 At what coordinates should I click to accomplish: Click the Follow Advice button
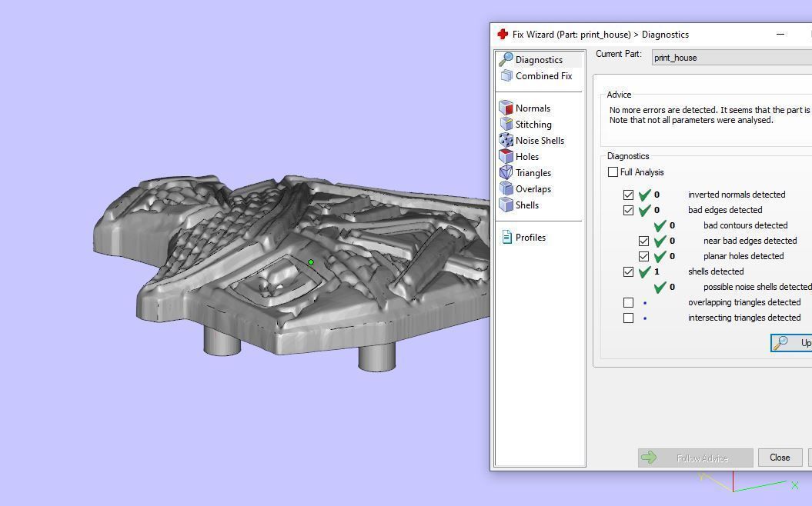tap(696, 458)
